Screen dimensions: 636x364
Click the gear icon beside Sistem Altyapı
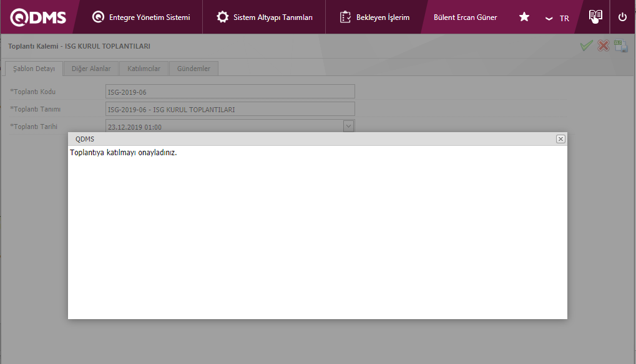point(223,17)
